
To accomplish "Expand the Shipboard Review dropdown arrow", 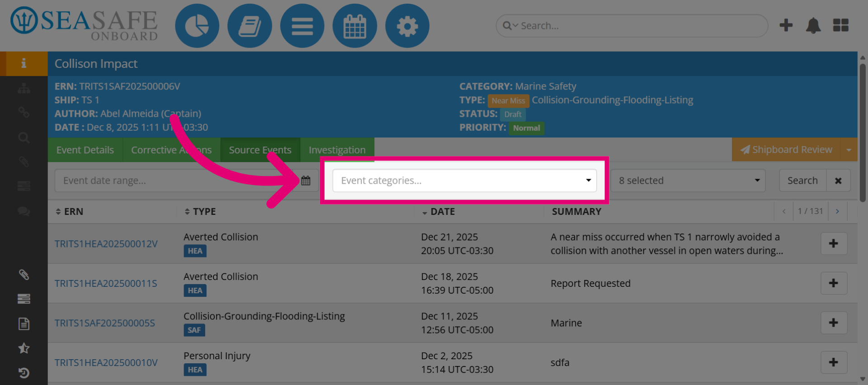I will (x=849, y=150).
